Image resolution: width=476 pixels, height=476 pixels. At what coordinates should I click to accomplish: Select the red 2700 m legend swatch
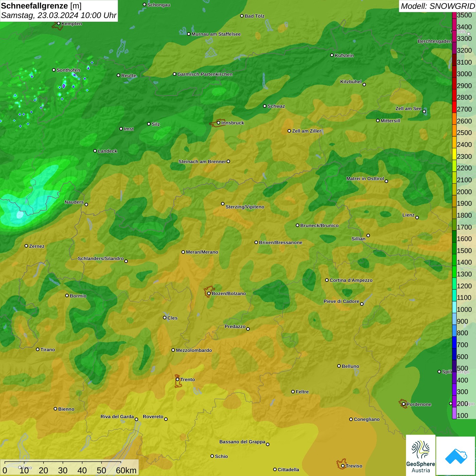coord(454,107)
